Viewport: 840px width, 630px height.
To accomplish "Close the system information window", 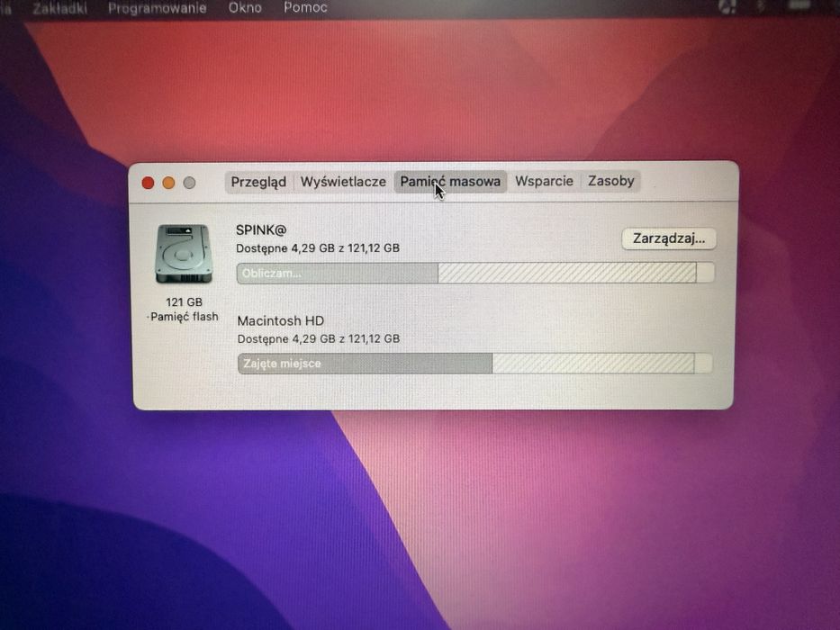I will 148,183.
